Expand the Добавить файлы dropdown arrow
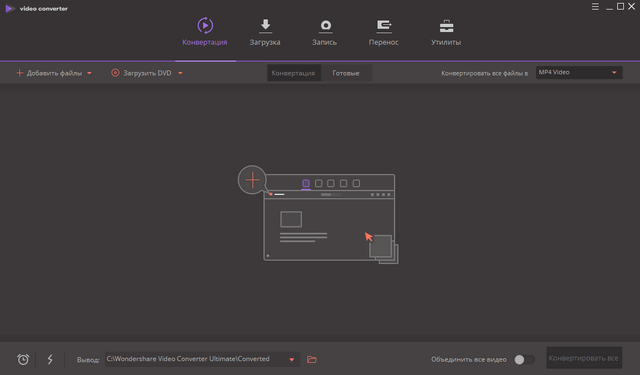The height and width of the screenshot is (375, 640). coord(89,73)
